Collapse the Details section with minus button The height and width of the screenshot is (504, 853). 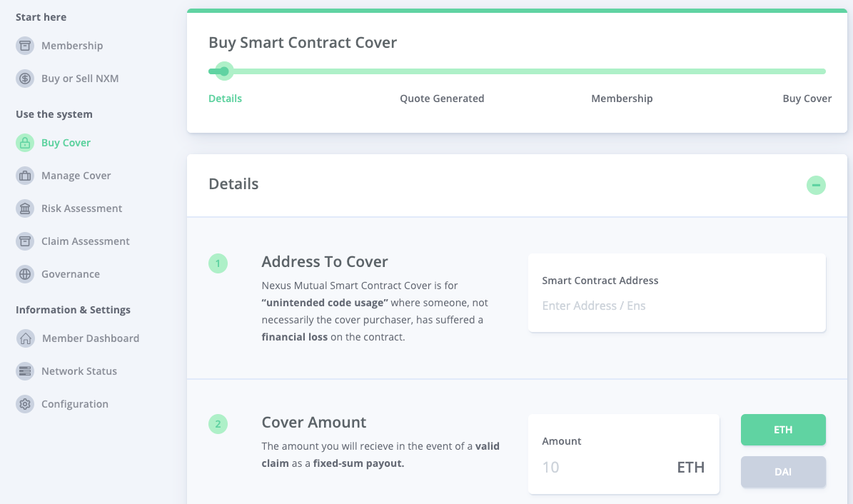(816, 186)
